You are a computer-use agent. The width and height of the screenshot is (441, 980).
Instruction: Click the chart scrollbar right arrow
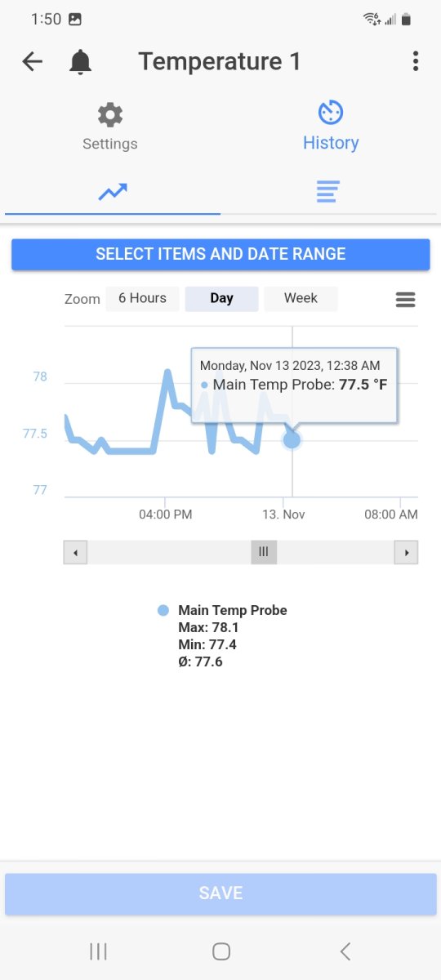pos(406,552)
